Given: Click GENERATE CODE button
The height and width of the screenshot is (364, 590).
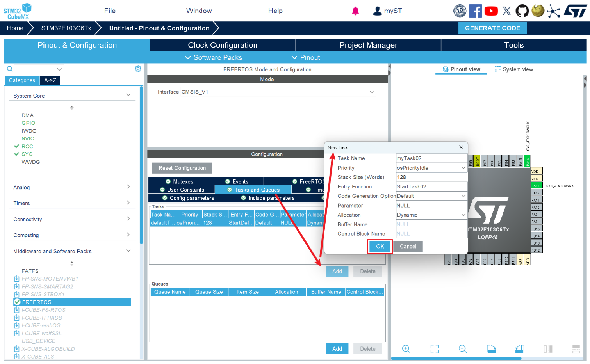Looking at the screenshot, I should click(x=492, y=28).
